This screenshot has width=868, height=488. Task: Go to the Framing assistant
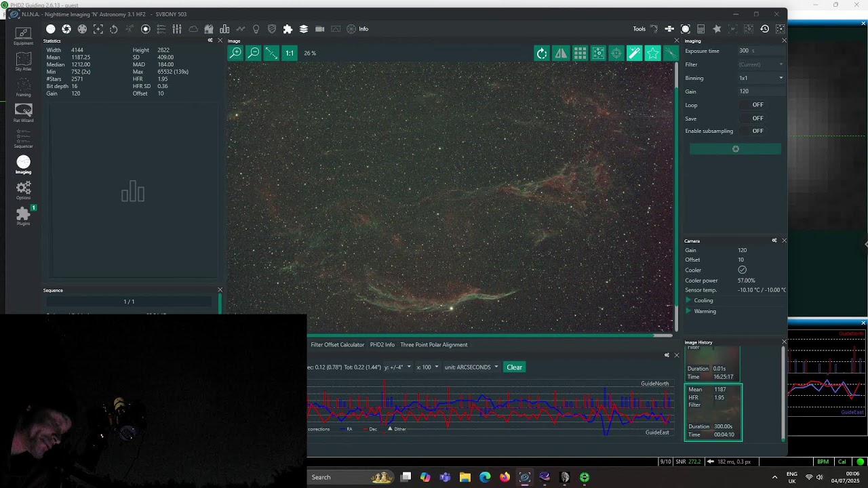[23, 87]
